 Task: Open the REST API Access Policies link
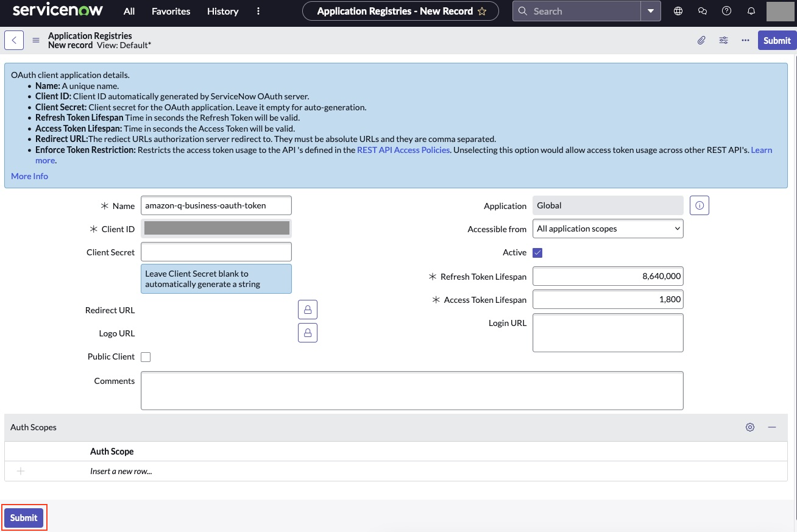pos(403,150)
